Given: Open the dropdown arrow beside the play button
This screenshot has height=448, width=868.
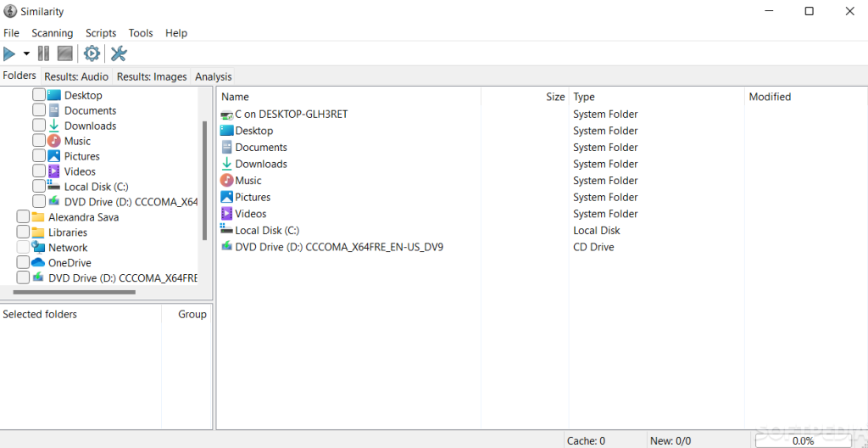Looking at the screenshot, I should (x=26, y=54).
